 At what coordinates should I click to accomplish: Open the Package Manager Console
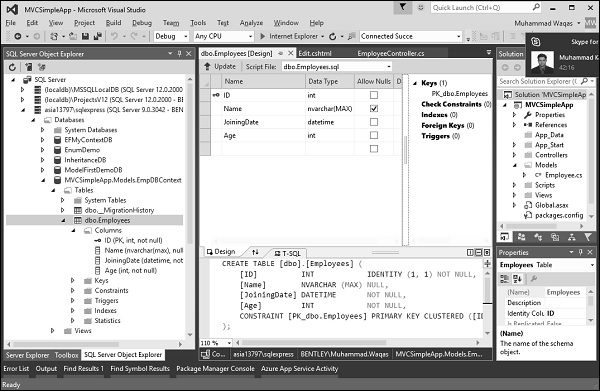pyautogui.click(x=215, y=369)
